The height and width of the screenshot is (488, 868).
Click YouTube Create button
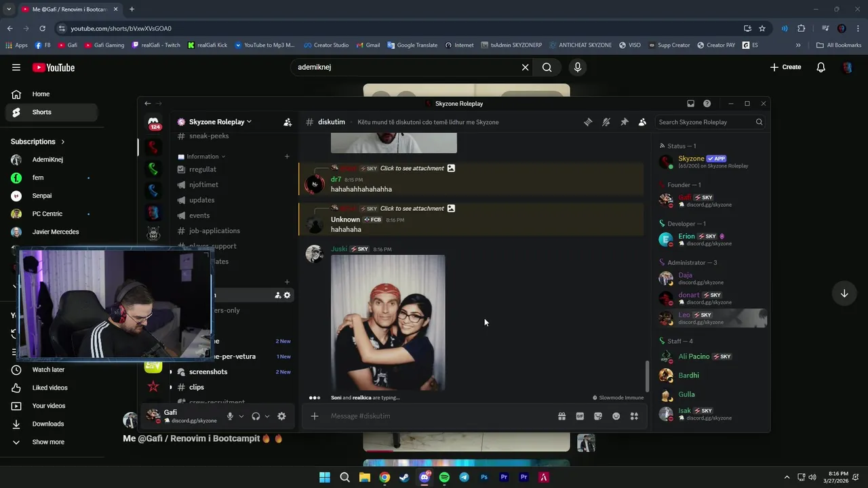785,67
